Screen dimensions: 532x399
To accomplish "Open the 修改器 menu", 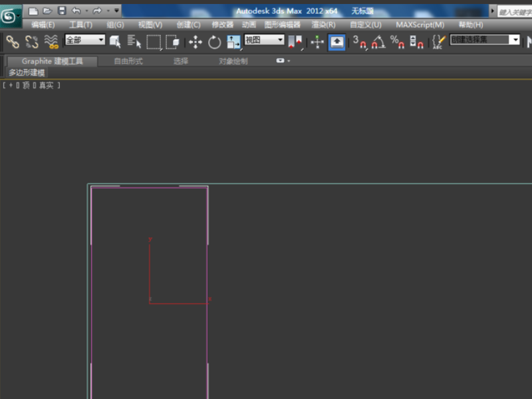I will coord(223,25).
